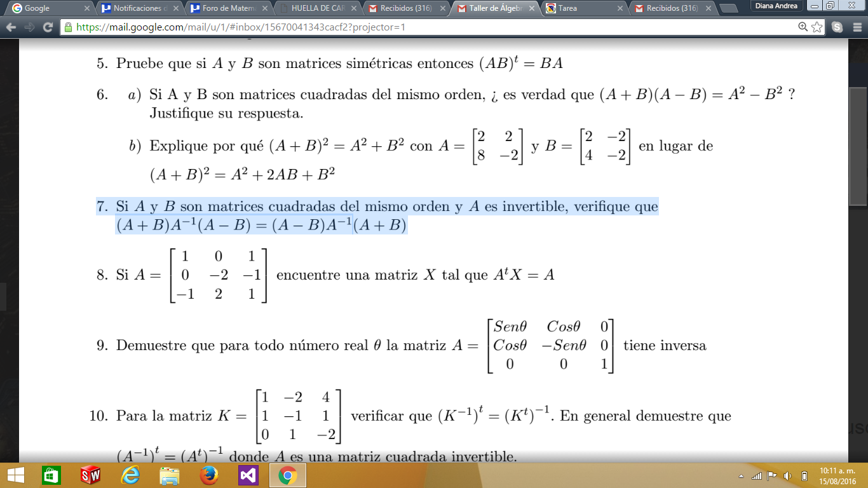Open the Windows Store taskbar icon
The height and width of the screenshot is (488, 868).
pyautogui.click(x=51, y=475)
